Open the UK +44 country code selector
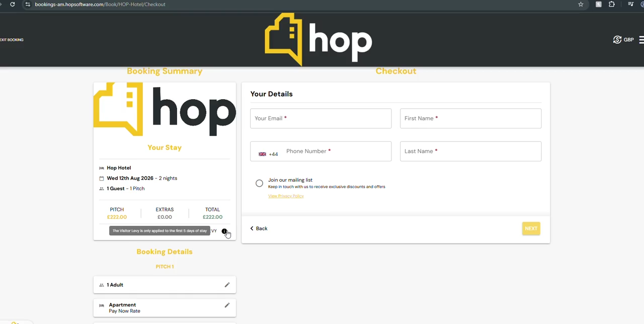The image size is (644, 324). point(268,154)
